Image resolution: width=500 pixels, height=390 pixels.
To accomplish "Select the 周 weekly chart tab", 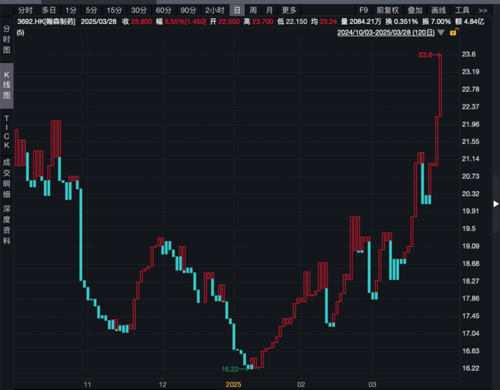I will click(253, 10).
